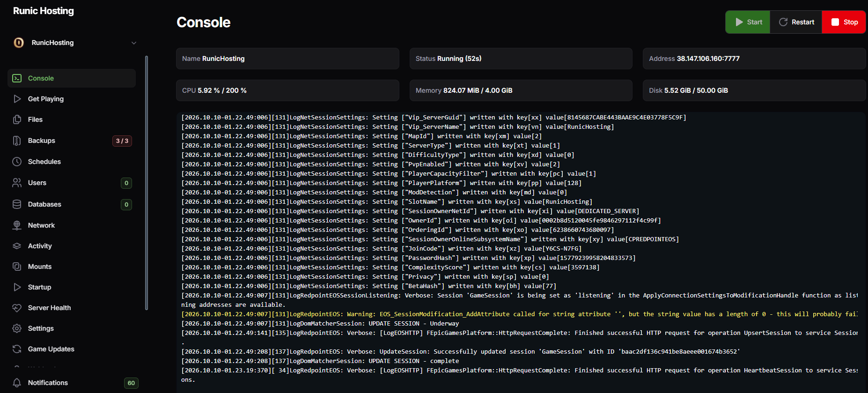868x393 pixels.
Task: Click the Activity layers icon
Action: pyautogui.click(x=17, y=246)
